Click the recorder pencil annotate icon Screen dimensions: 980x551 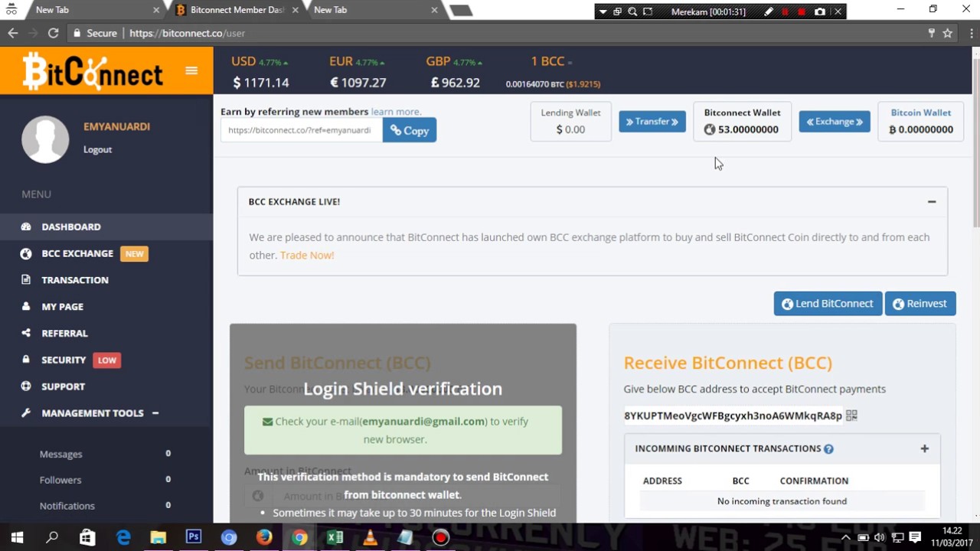pos(769,11)
